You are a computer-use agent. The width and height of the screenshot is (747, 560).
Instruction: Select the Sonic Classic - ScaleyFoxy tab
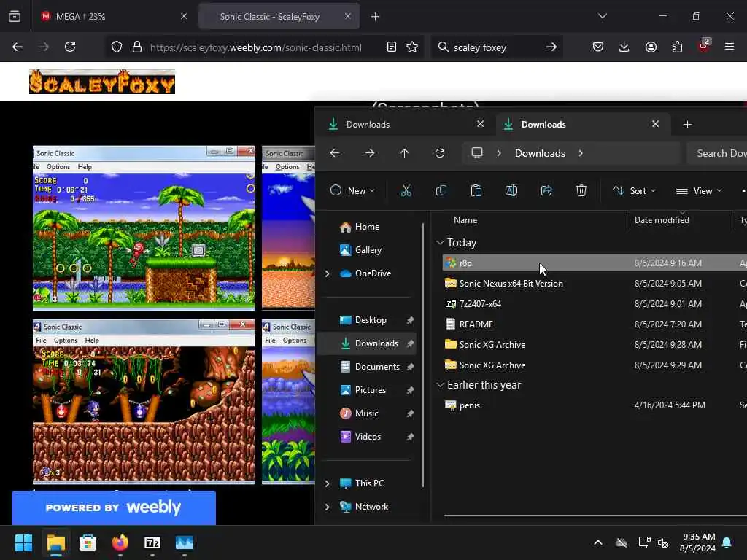279,17
